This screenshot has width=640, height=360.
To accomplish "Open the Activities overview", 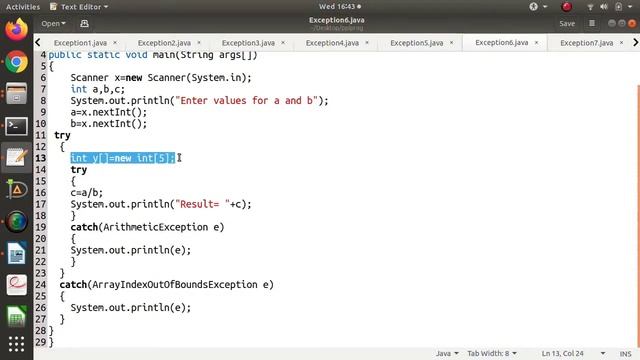I will 23,7.
